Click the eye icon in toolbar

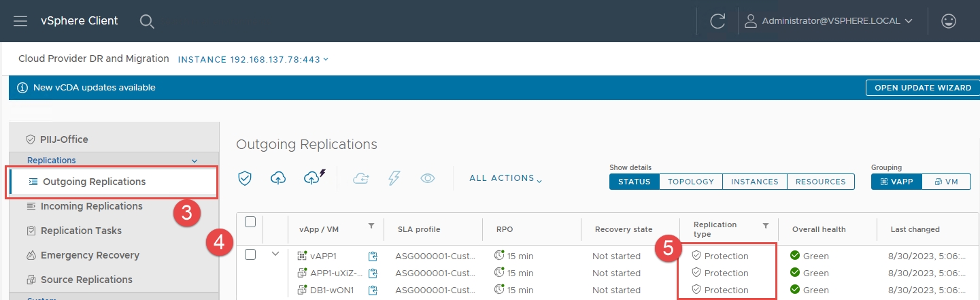[x=427, y=178]
